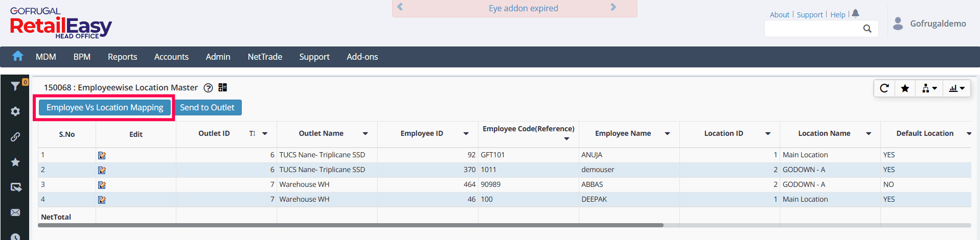Screen dimensions: 980x240
Task: Click the help question mark beside title
Action: (x=208, y=88)
